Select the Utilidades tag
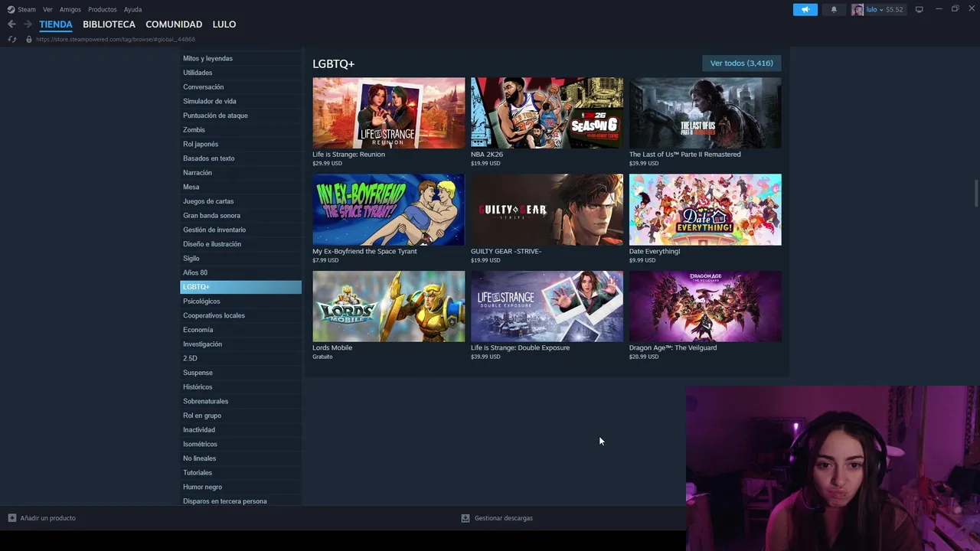 click(x=240, y=73)
